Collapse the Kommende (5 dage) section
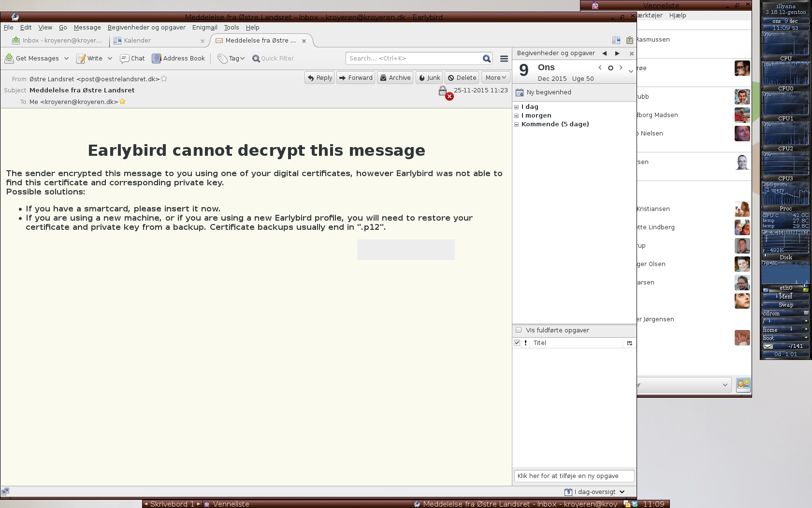This screenshot has width=812, height=508. tap(517, 124)
